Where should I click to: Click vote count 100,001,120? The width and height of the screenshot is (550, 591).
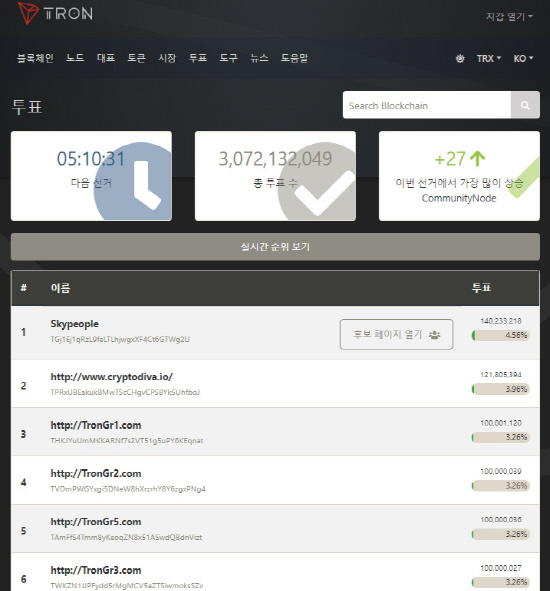coord(501,423)
